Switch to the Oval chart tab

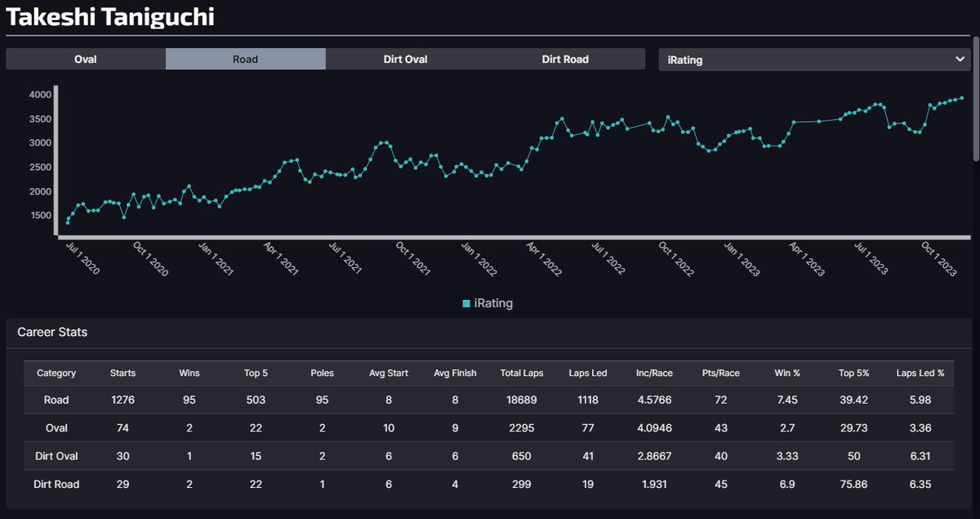click(x=86, y=59)
